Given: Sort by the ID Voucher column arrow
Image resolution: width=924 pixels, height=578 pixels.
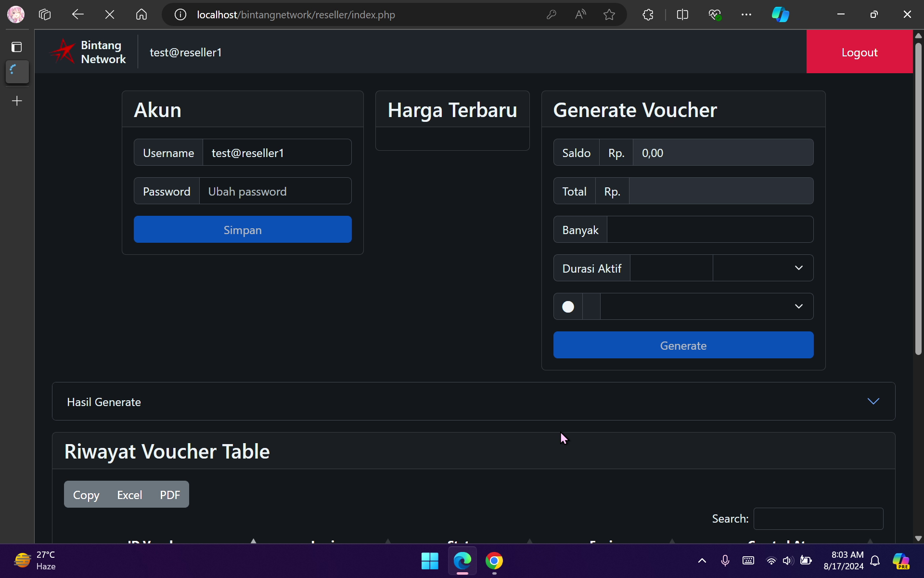Looking at the screenshot, I should [x=253, y=541].
